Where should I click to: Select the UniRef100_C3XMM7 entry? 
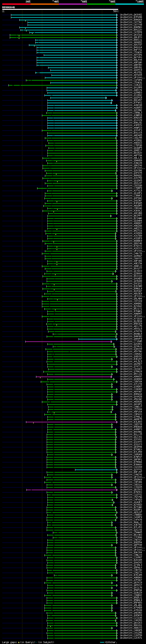(131, 557)
